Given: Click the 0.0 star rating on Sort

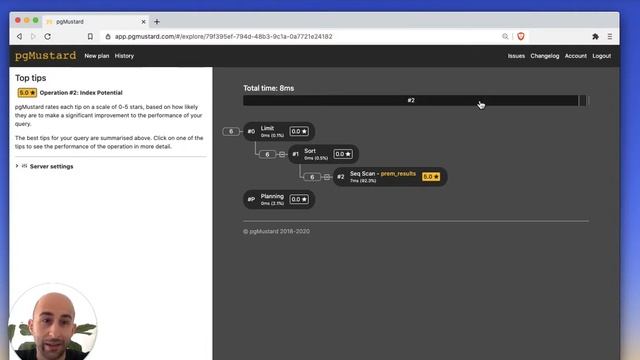Looking at the screenshot, I should (x=343, y=154).
